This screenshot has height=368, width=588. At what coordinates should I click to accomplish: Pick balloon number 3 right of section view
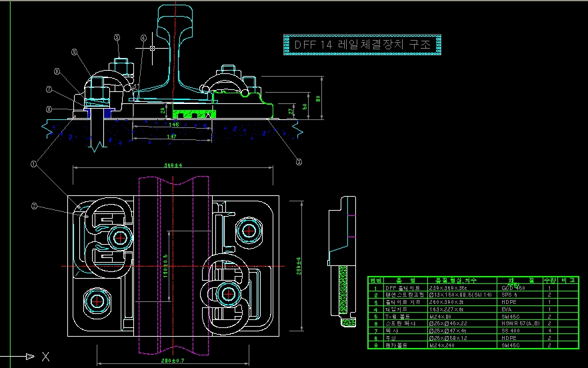tap(299, 161)
